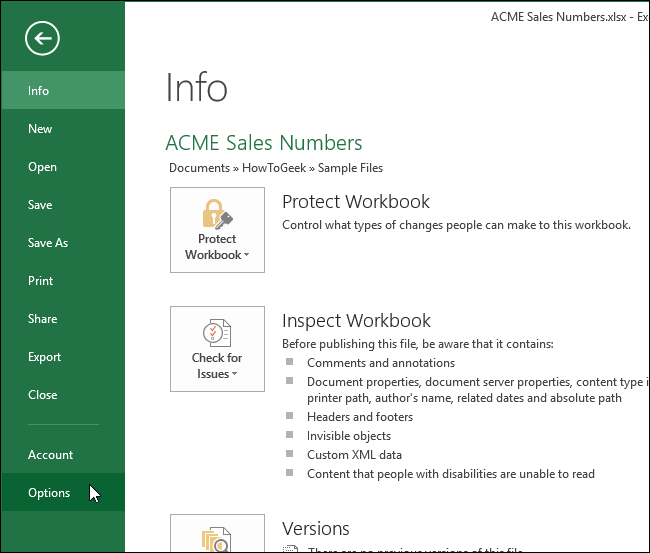Click the 'Document properties, document server properties' item

(x=477, y=390)
